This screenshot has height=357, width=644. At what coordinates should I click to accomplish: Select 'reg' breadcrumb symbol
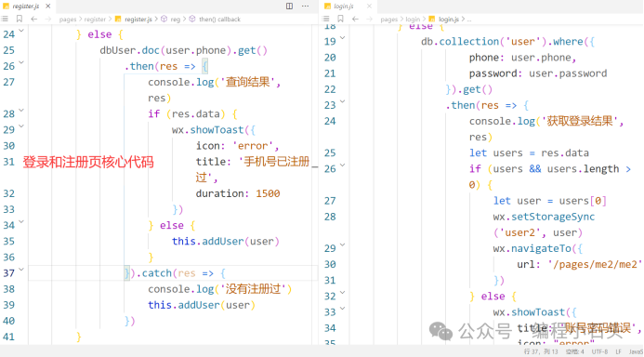click(176, 20)
